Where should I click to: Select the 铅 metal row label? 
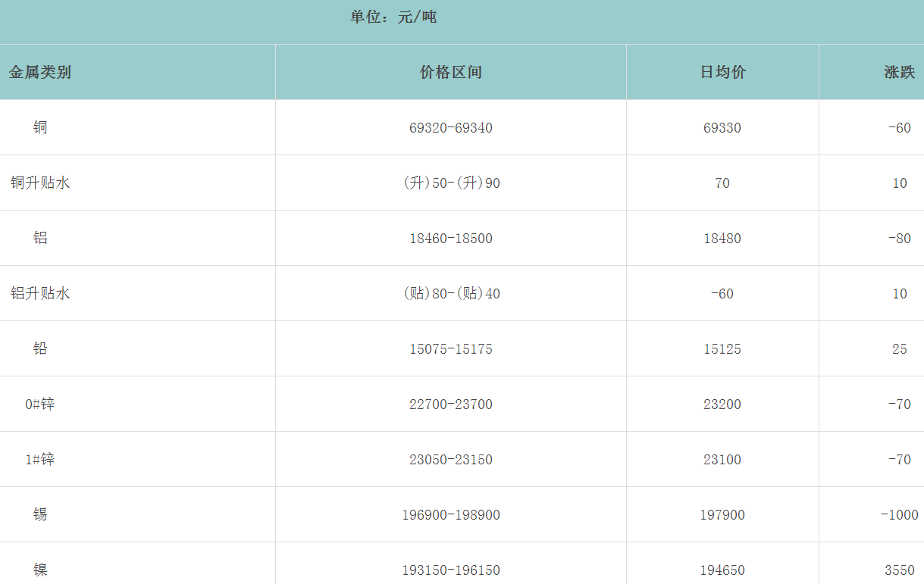[x=40, y=349]
